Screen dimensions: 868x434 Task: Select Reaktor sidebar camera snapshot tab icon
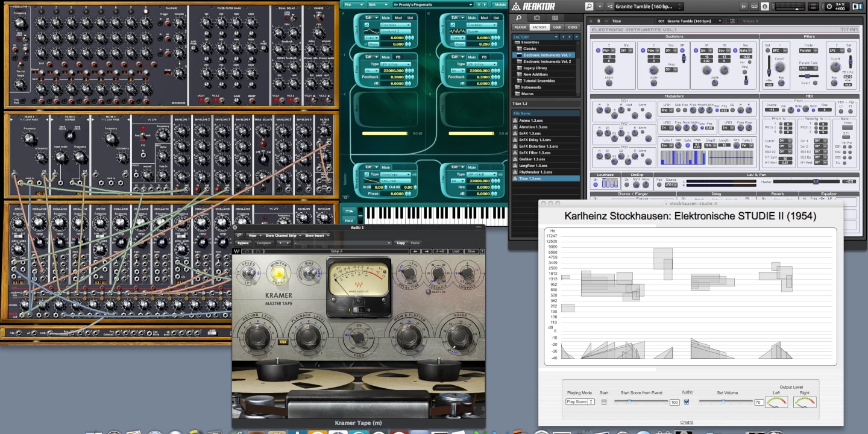pos(537,17)
